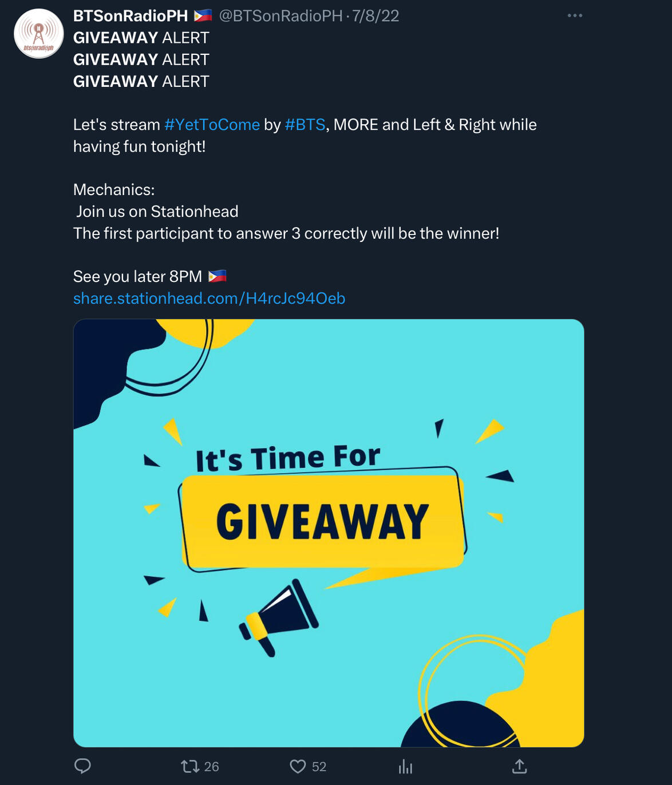Click the tweet text about Mechanics
672x785 pixels.
point(114,190)
